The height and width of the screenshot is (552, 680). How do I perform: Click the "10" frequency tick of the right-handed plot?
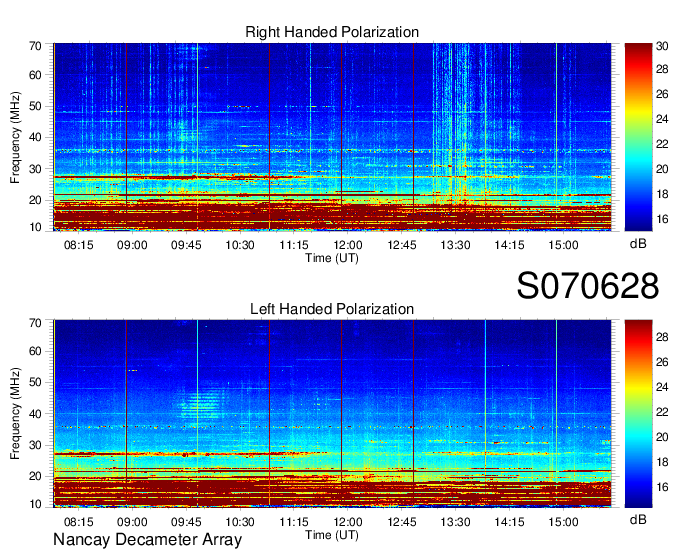(x=35, y=227)
